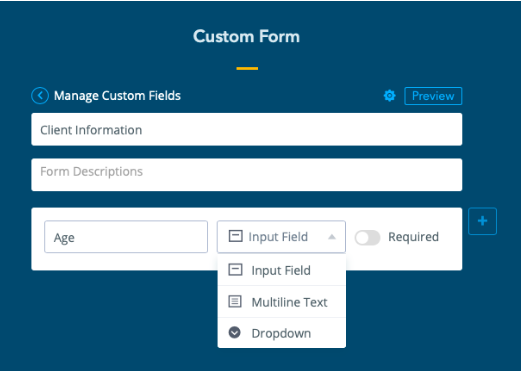Screen dimensions: 522x371
Task: Click the Preview button
Action: (x=433, y=96)
